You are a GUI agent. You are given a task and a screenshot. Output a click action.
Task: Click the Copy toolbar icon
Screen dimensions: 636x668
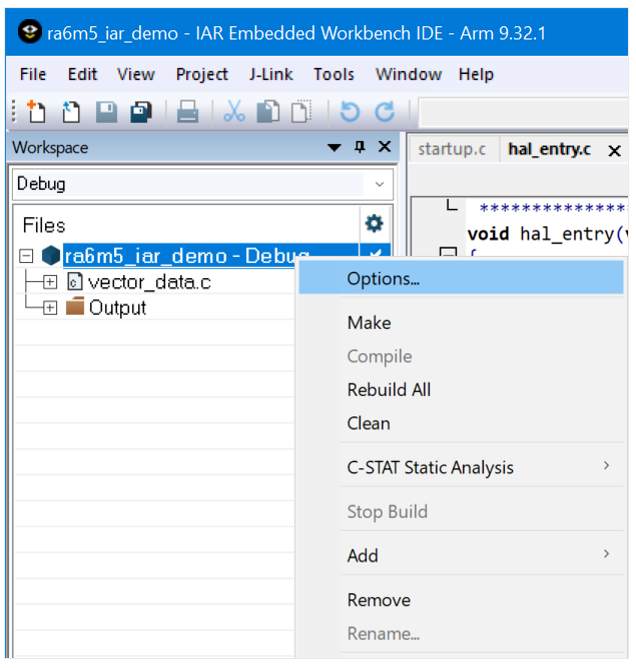(x=268, y=112)
